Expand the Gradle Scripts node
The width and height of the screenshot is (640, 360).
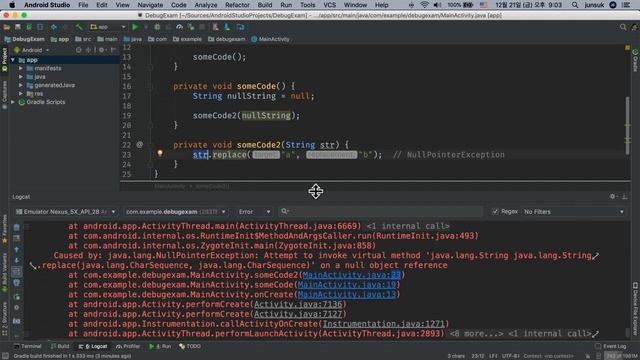pyautogui.click(x=13, y=102)
